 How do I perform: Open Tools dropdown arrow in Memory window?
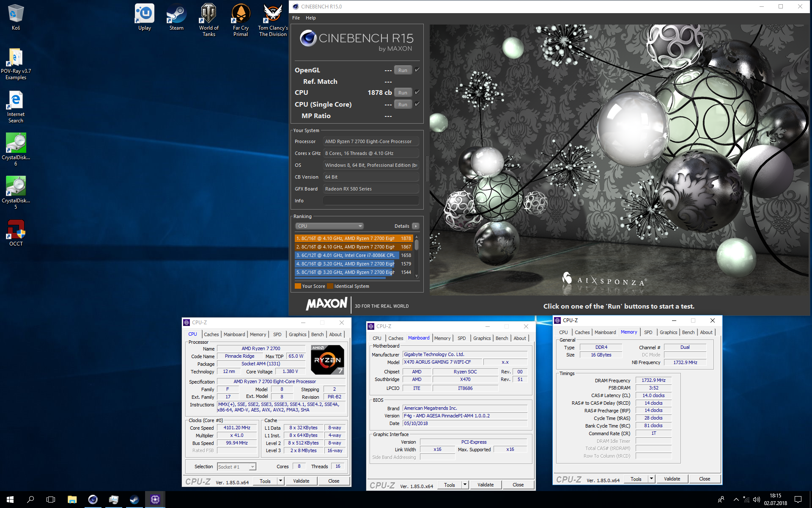click(x=651, y=479)
